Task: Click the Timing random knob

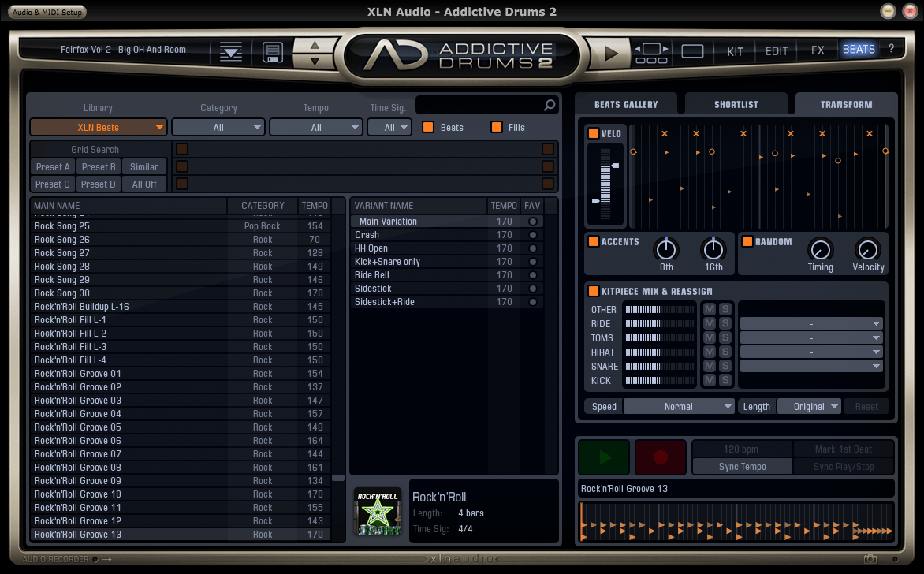Action: pyautogui.click(x=820, y=249)
